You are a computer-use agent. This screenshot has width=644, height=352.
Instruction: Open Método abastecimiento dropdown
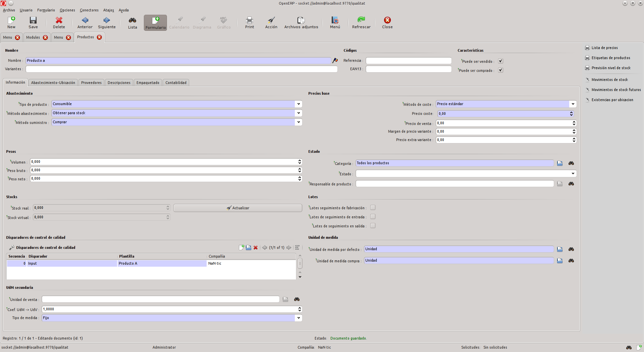pyautogui.click(x=299, y=113)
